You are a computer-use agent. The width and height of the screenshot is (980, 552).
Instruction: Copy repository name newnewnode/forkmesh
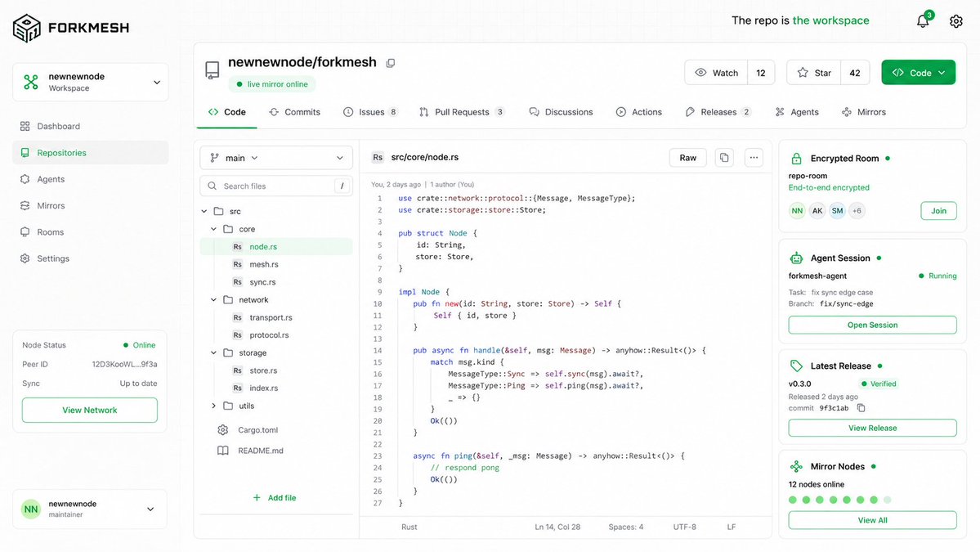click(391, 63)
